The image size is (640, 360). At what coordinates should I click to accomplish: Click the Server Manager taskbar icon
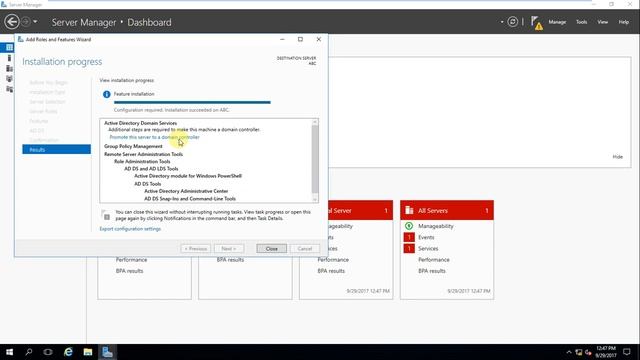(x=107, y=352)
